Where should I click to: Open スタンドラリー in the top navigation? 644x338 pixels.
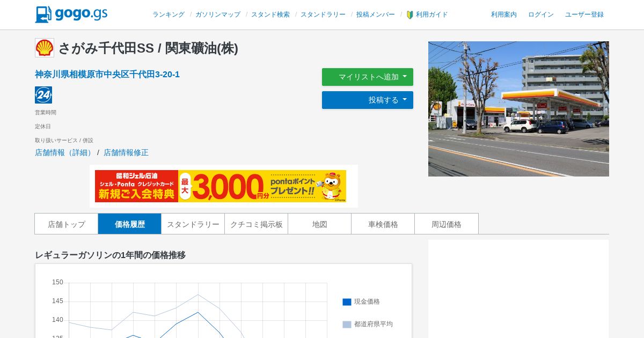323,14
